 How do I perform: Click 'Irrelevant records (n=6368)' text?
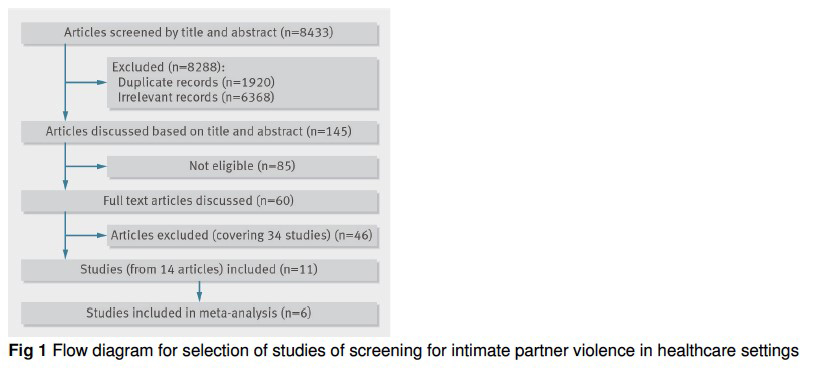tap(196, 97)
